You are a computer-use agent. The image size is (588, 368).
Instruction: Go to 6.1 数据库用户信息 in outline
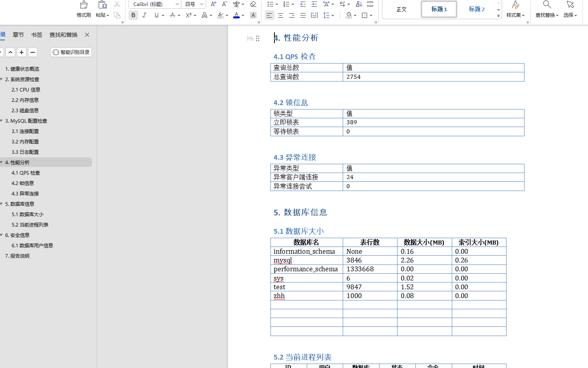coord(32,246)
